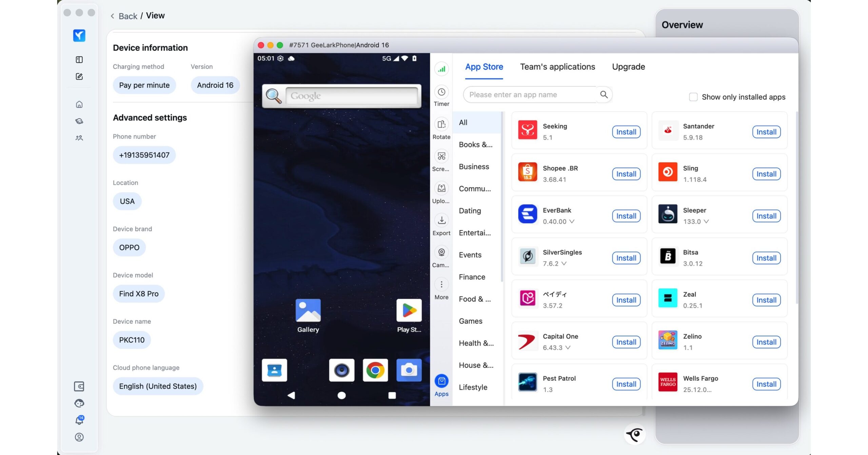Screen dimensions: 868x455
Task: Open the team members icon in sidebar
Action: [79, 138]
